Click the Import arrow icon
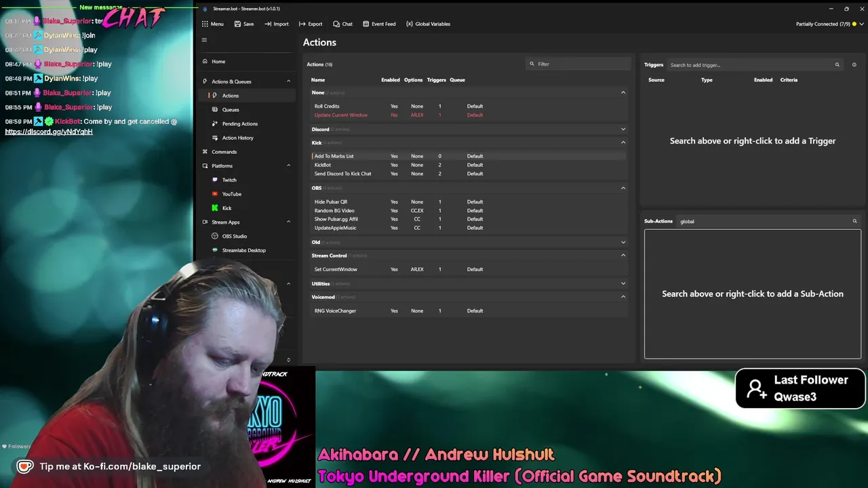Viewport: 868px width, 488px height. tap(268, 24)
